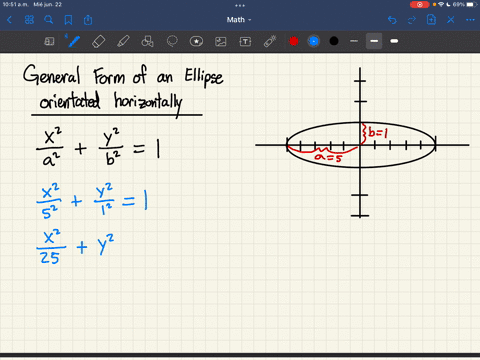Select the Laser pointer tool
Viewport: 480px width, 360px height.
270,41
